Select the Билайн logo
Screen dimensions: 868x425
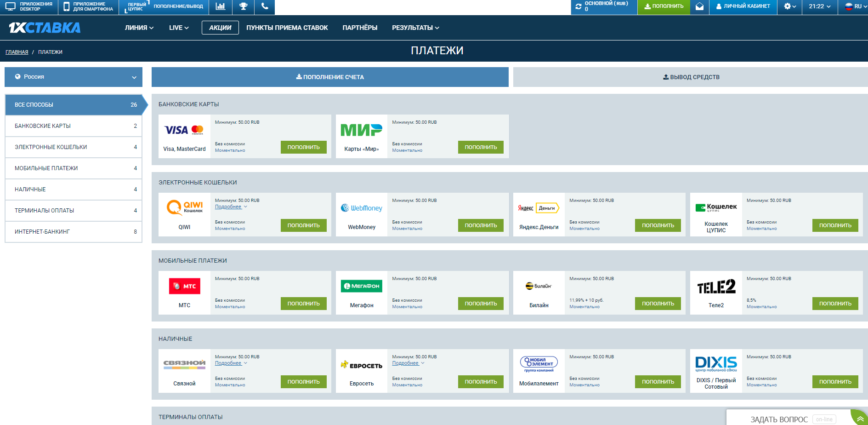click(539, 286)
